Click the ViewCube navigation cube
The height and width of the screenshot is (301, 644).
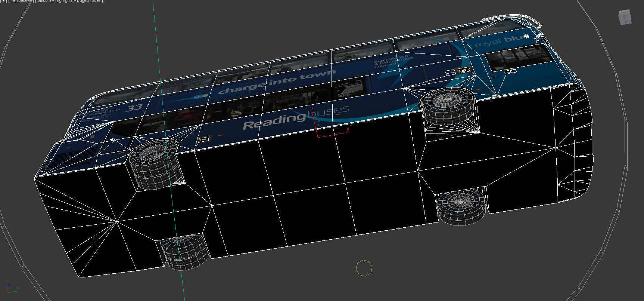(625, 17)
